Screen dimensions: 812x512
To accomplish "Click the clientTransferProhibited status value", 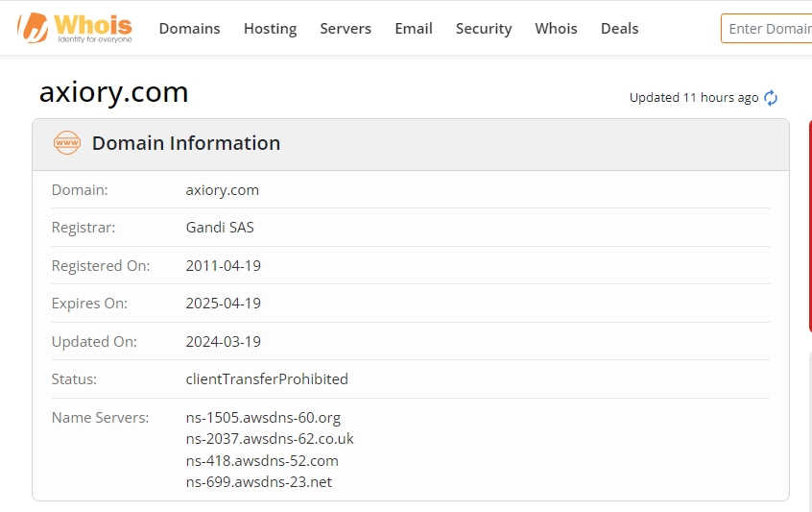I will 267,378.
